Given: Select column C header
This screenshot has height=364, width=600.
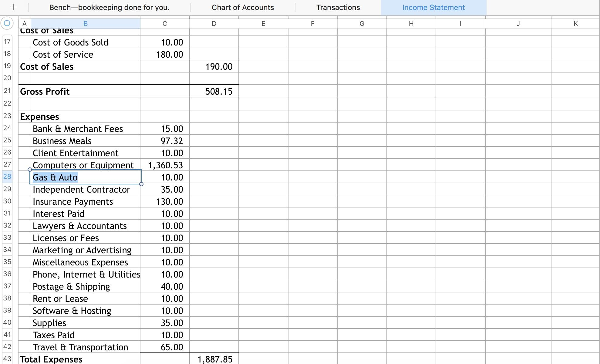Looking at the screenshot, I should [164, 23].
